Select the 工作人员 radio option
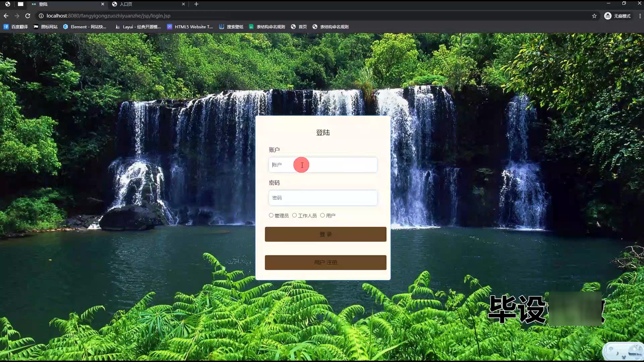The width and height of the screenshot is (644, 362). pyautogui.click(x=294, y=215)
